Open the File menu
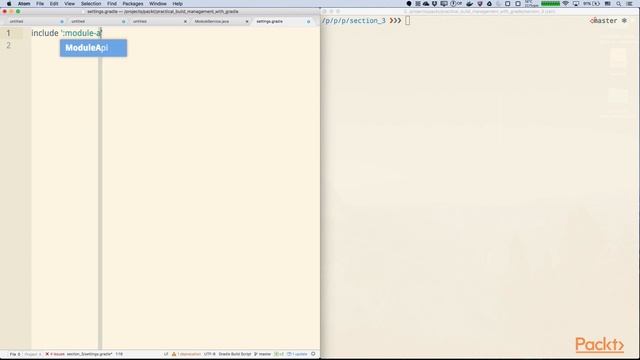 pos(40,4)
